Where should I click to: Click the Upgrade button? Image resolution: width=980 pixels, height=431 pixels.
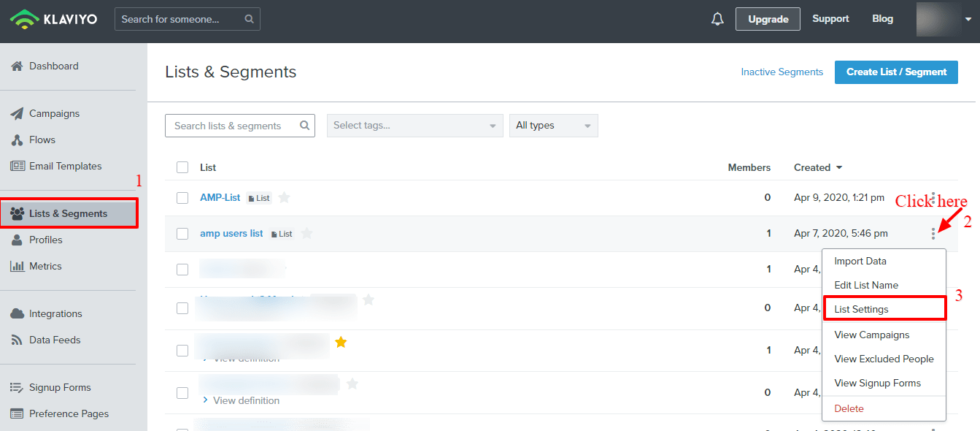768,19
